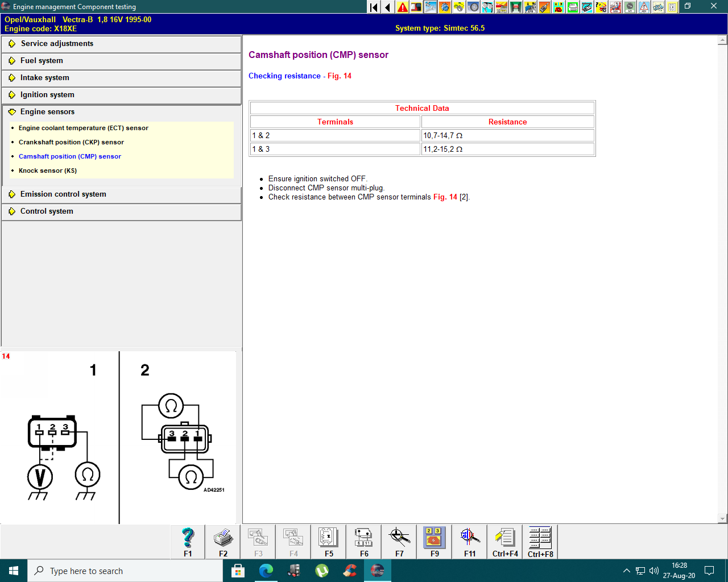Go to first page toolbar arrow
Screen dimensions: 728x582
pos(374,7)
